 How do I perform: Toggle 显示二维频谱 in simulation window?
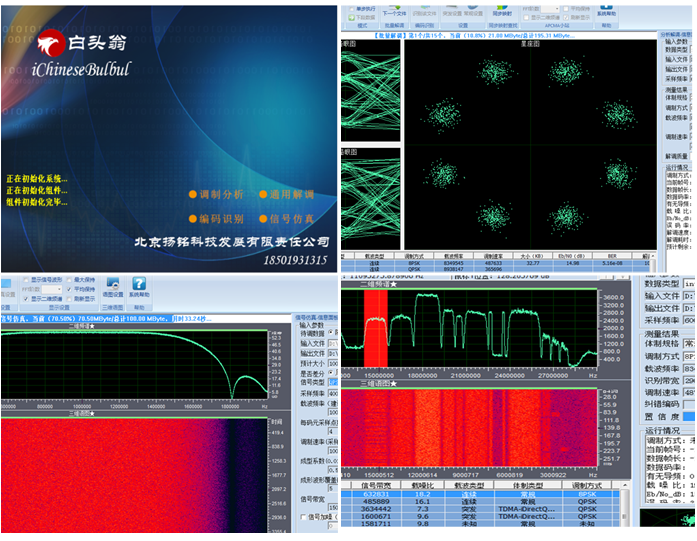26,299
